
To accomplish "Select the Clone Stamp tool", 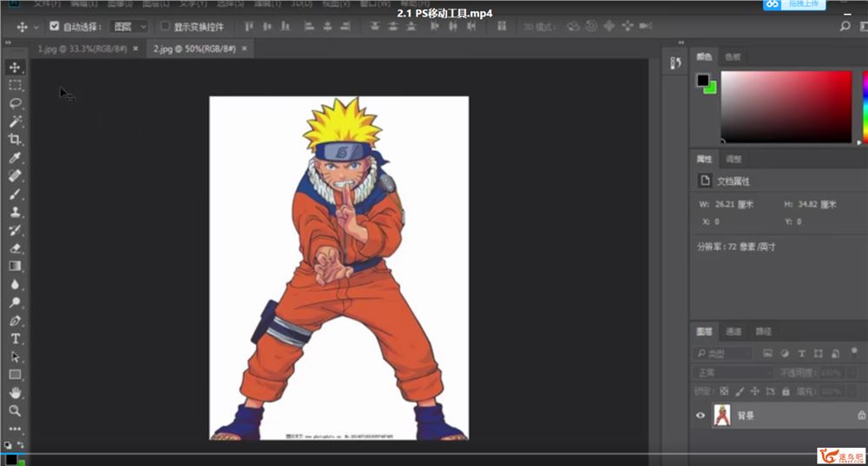I will 15,212.
